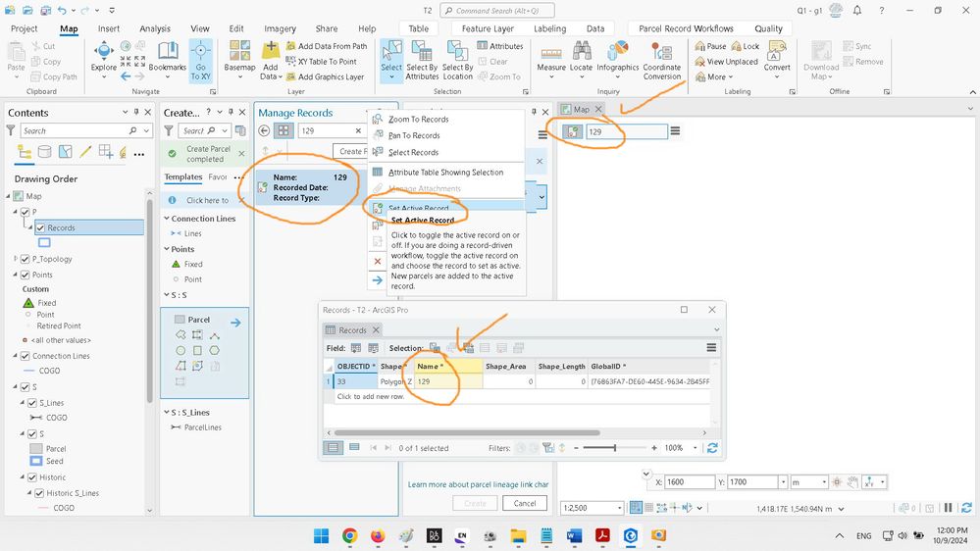980x551 pixels.
Task: Open Go To XY tool
Action: click(201, 60)
